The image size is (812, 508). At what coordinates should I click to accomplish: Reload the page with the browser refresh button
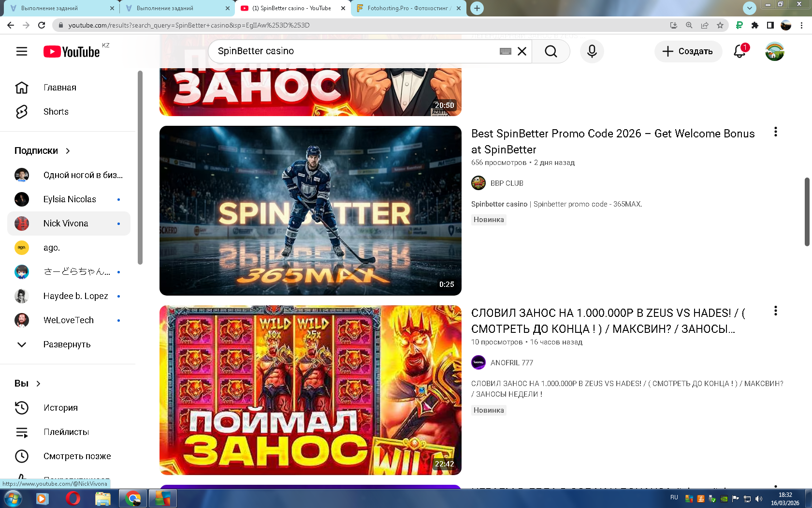[42, 25]
